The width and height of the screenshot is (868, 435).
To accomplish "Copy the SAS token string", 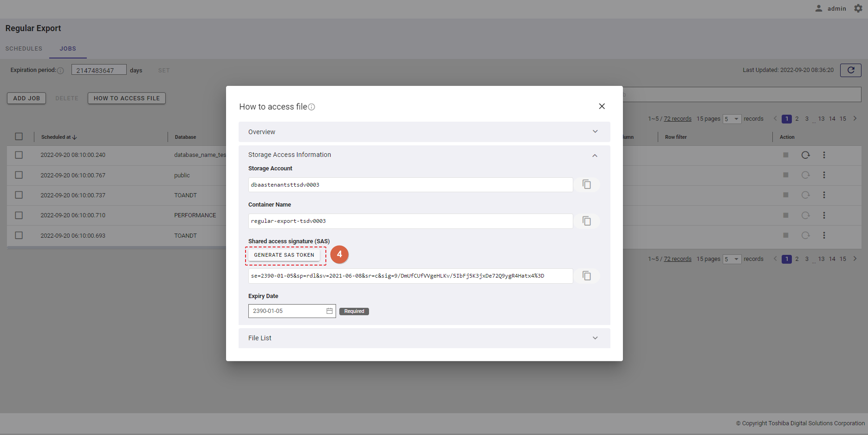I will [x=587, y=276].
